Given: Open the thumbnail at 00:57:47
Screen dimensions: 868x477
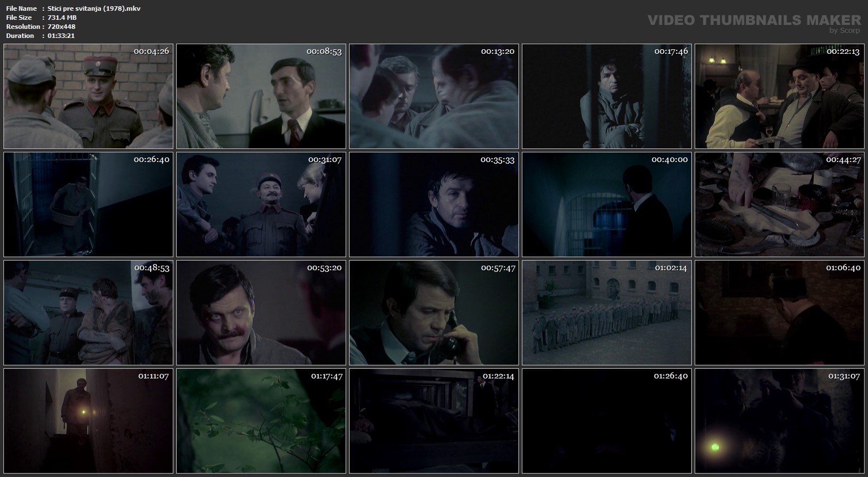Looking at the screenshot, I should [434, 313].
